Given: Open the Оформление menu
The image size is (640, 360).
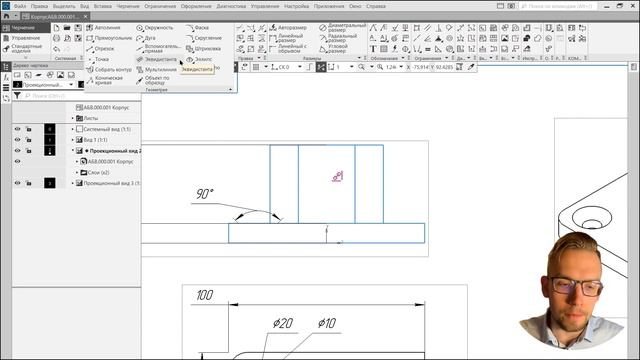Looking at the screenshot, I should click(x=196, y=6).
